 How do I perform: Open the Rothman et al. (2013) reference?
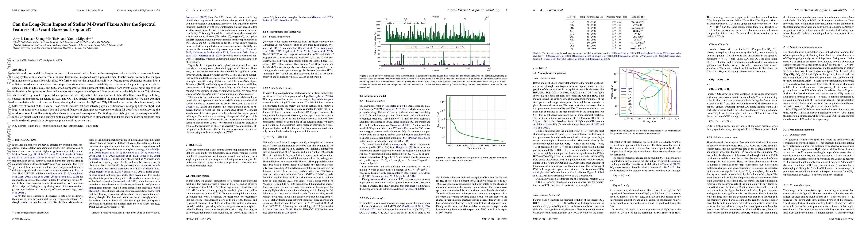[x=600, y=59]
